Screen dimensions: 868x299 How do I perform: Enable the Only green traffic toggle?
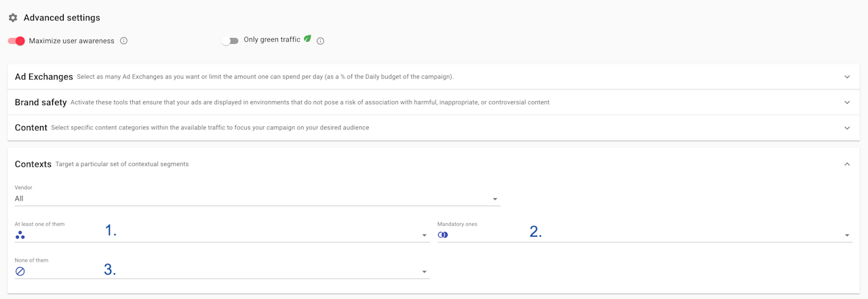(x=230, y=41)
